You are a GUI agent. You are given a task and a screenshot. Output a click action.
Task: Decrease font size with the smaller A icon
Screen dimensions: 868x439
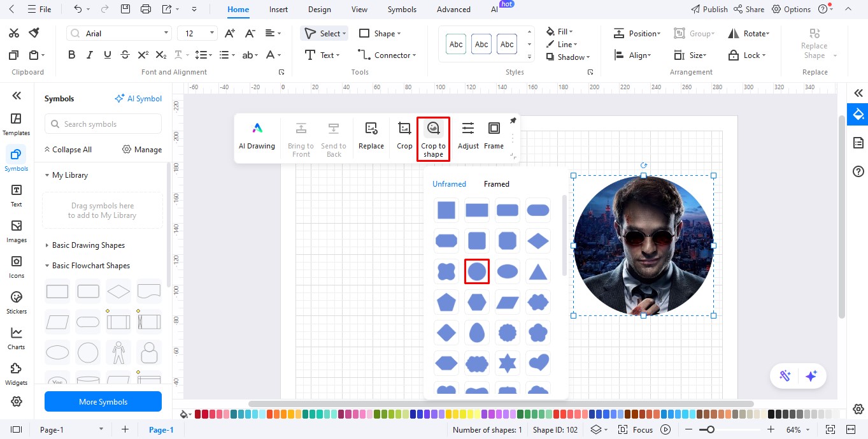point(250,33)
